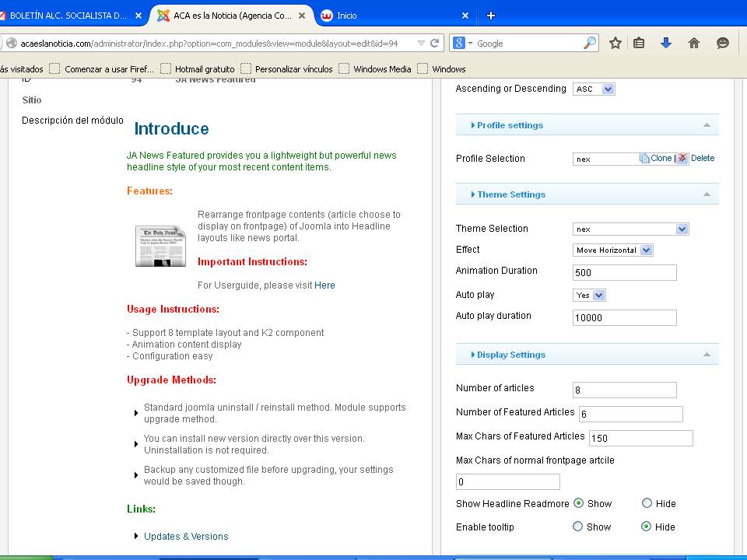Open the downloads arrow icon
The height and width of the screenshot is (560, 747).
pos(666,44)
